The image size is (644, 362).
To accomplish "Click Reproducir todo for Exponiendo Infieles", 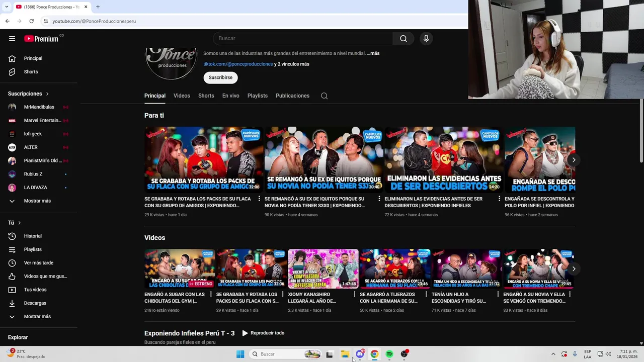I will [263, 333].
